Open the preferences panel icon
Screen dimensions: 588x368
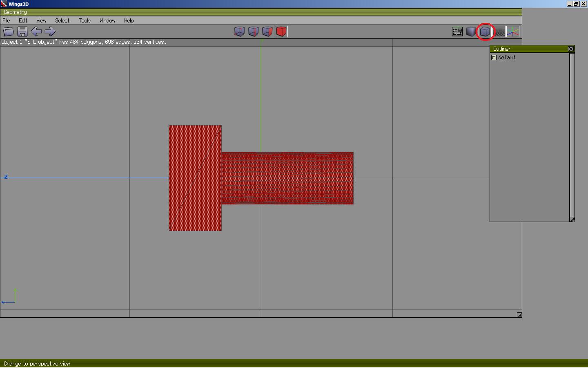pyautogui.click(x=457, y=31)
